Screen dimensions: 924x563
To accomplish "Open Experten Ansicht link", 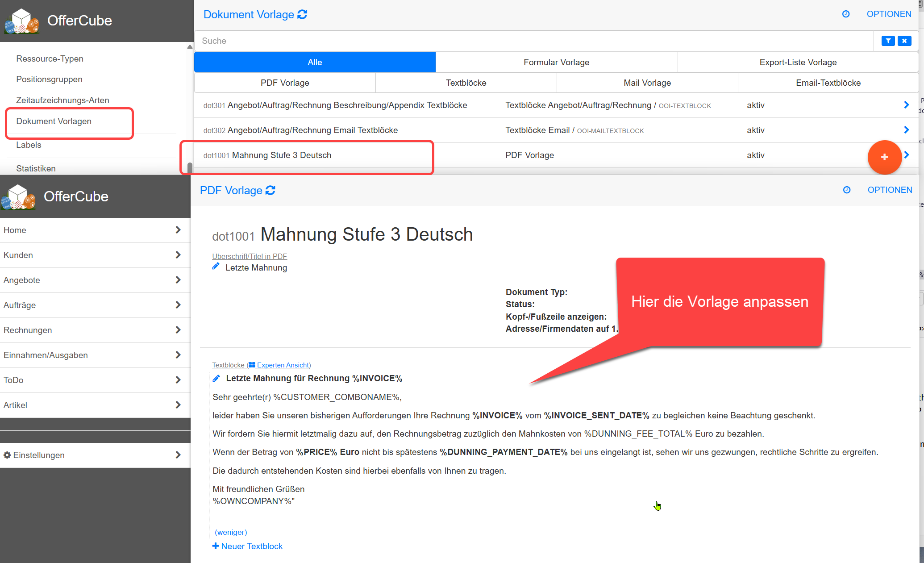I will point(279,365).
